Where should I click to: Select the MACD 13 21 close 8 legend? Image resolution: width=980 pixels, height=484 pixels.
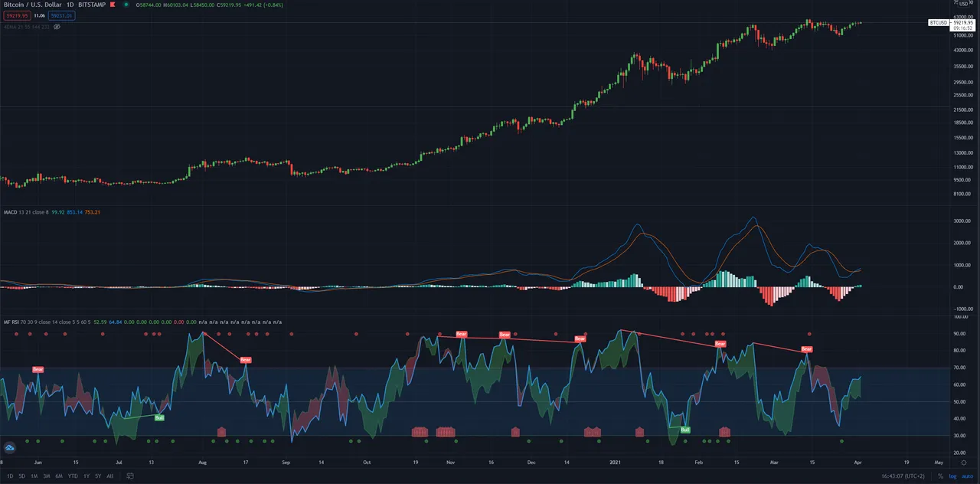26,212
